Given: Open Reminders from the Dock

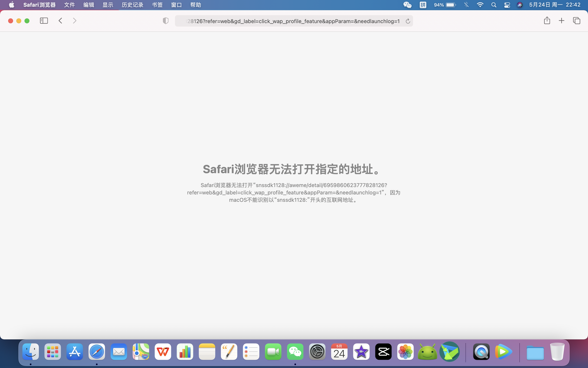Looking at the screenshot, I should (x=251, y=352).
